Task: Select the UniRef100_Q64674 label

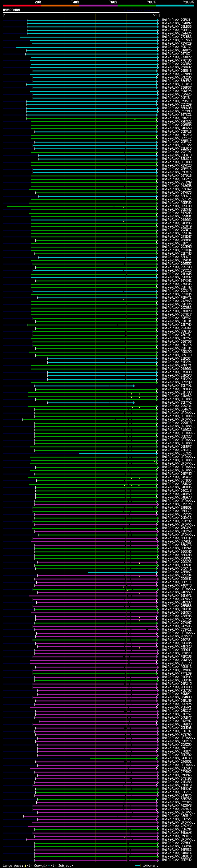Action: point(176,410)
